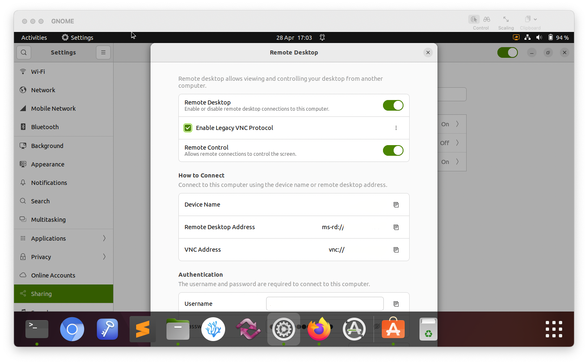Open the terminal from the dock
Viewport: 588px width, 364px height.
pos(36,329)
